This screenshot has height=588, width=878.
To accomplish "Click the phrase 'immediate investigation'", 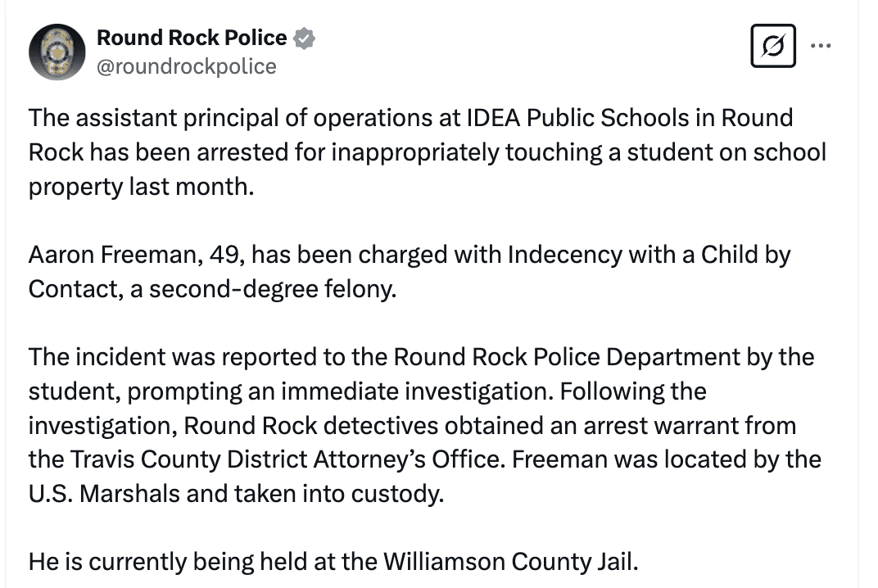I will tap(415, 391).
